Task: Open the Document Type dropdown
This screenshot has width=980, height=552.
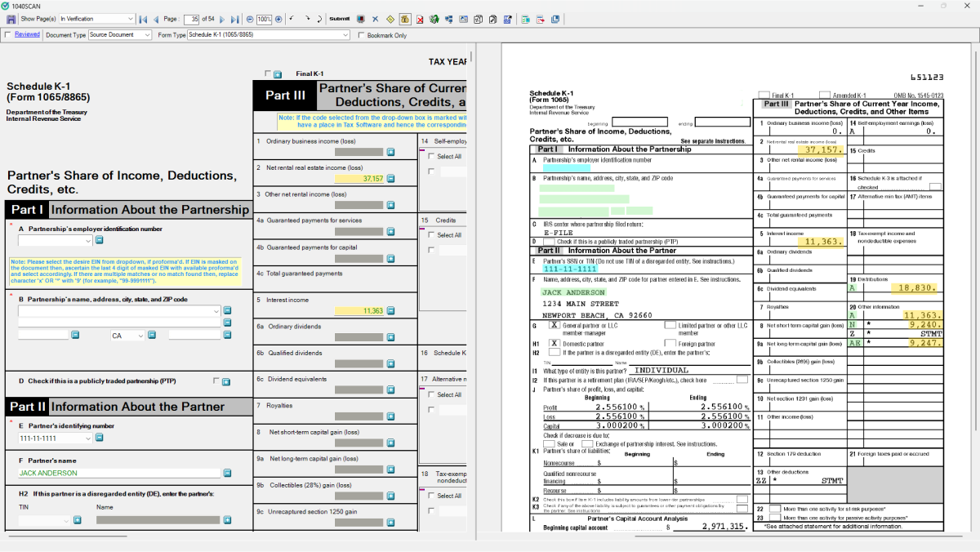Action: coord(147,35)
